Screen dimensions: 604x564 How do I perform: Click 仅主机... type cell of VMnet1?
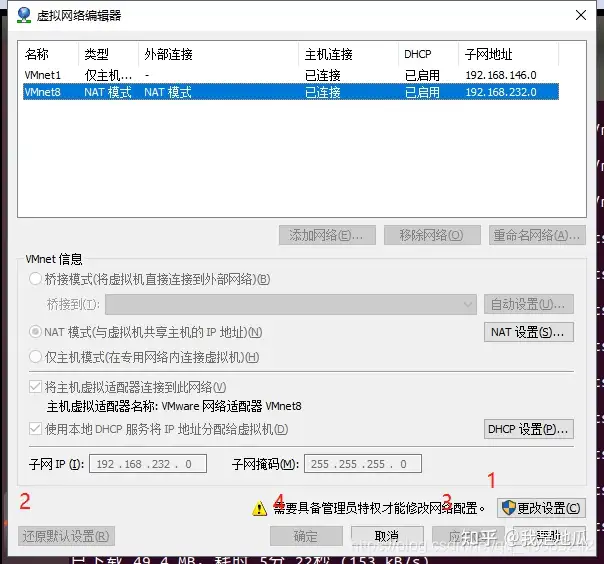click(x=108, y=75)
